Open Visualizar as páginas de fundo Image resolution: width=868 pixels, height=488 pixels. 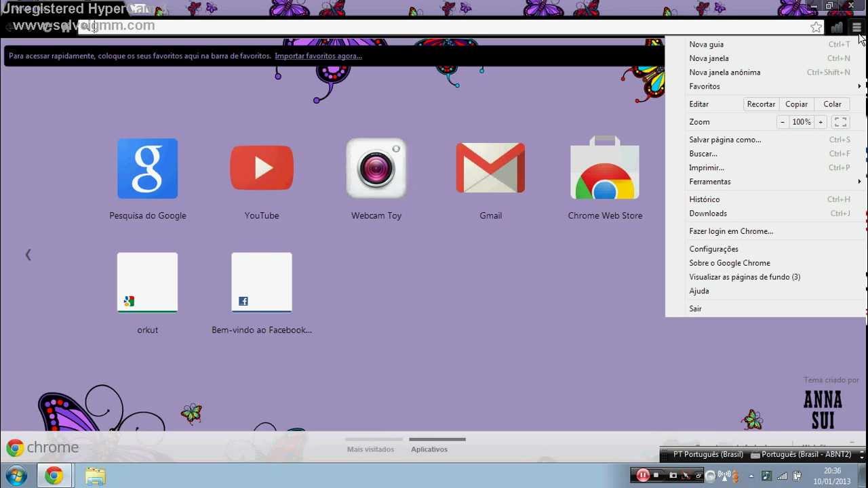coord(766,277)
